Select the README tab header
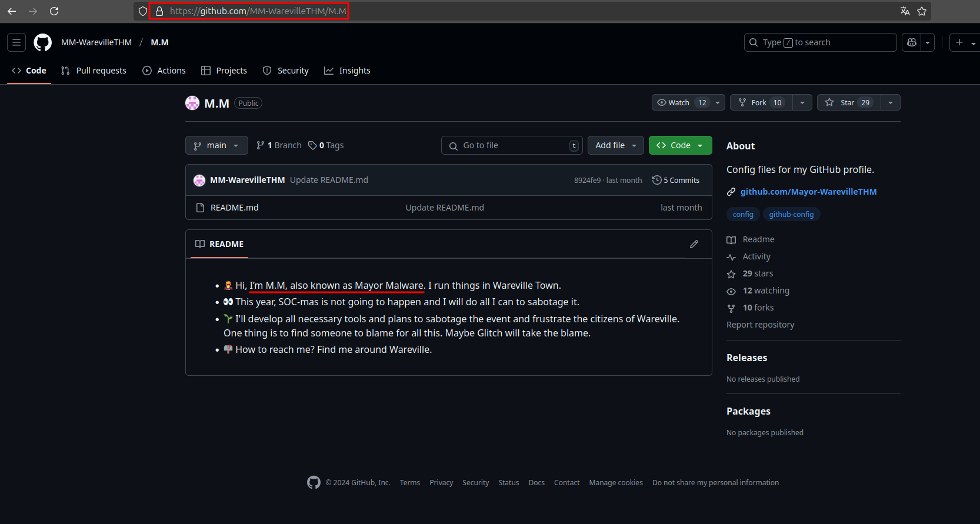Image resolution: width=980 pixels, height=524 pixels. [219, 244]
